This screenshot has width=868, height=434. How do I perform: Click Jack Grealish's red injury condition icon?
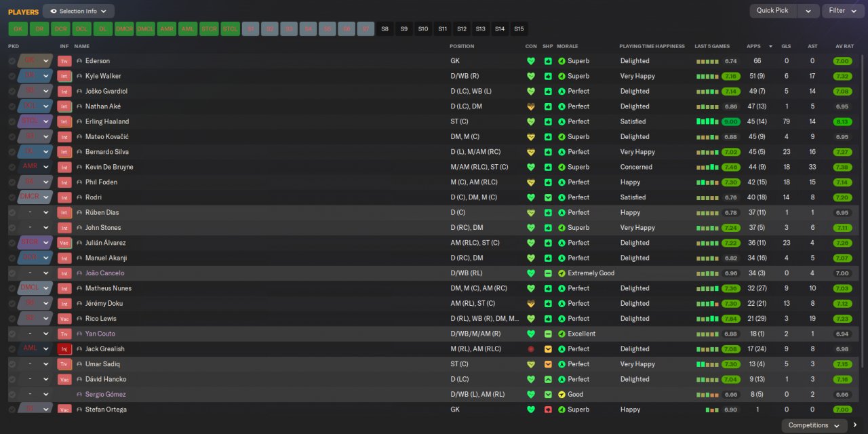(531, 349)
